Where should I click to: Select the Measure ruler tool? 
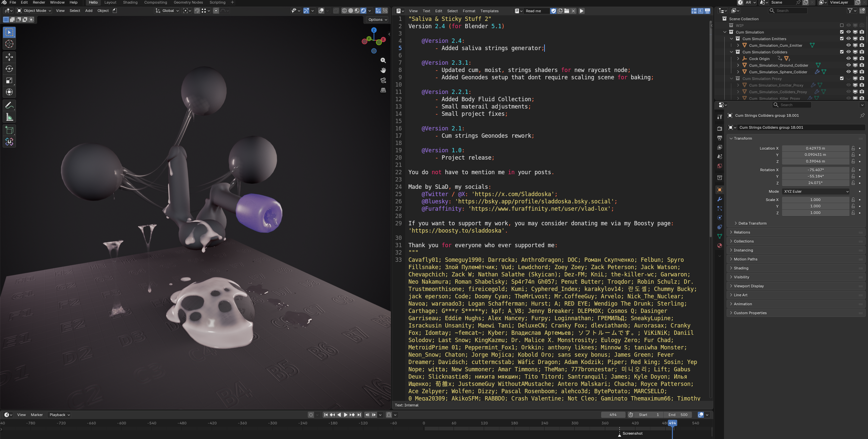click(9, 117)
